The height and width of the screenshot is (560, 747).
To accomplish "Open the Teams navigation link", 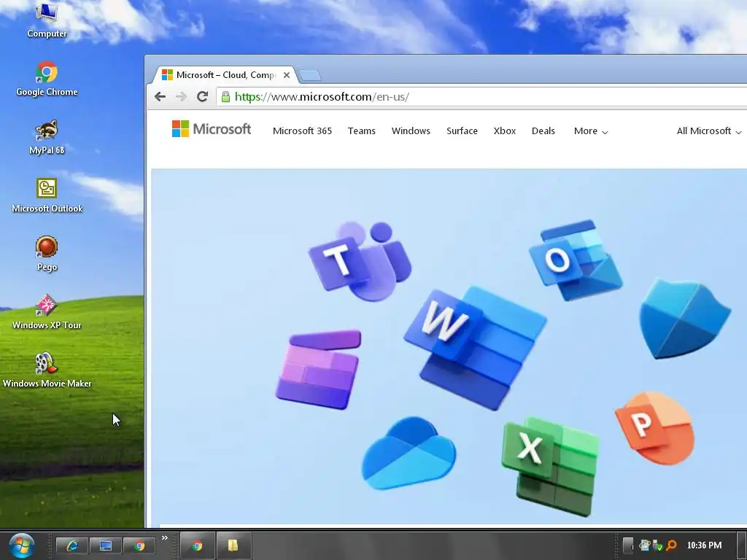I will [362, 131].
